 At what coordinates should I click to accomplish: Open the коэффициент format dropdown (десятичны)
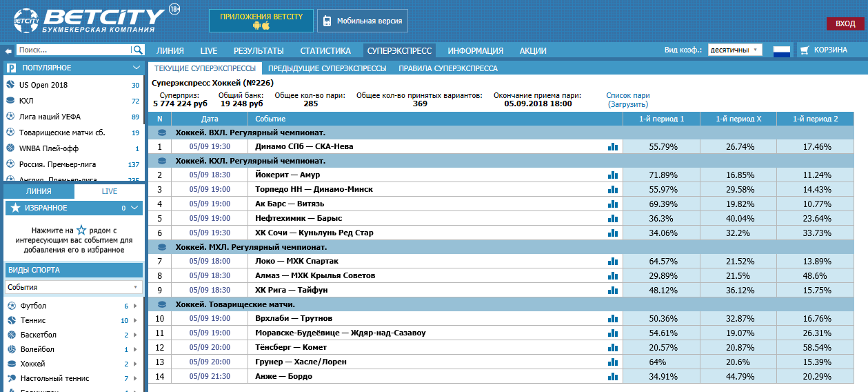(x=735, y=50)
